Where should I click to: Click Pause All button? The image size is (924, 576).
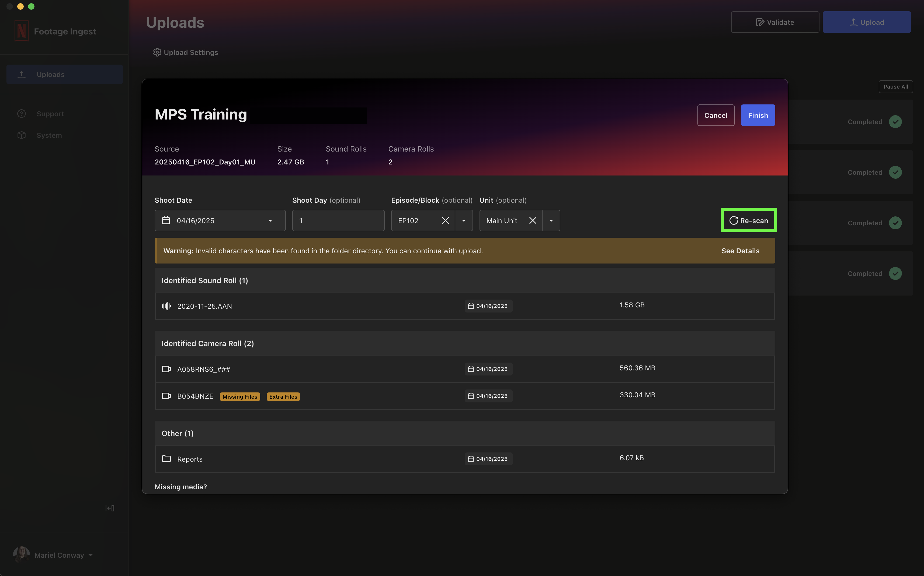point(895,86)
